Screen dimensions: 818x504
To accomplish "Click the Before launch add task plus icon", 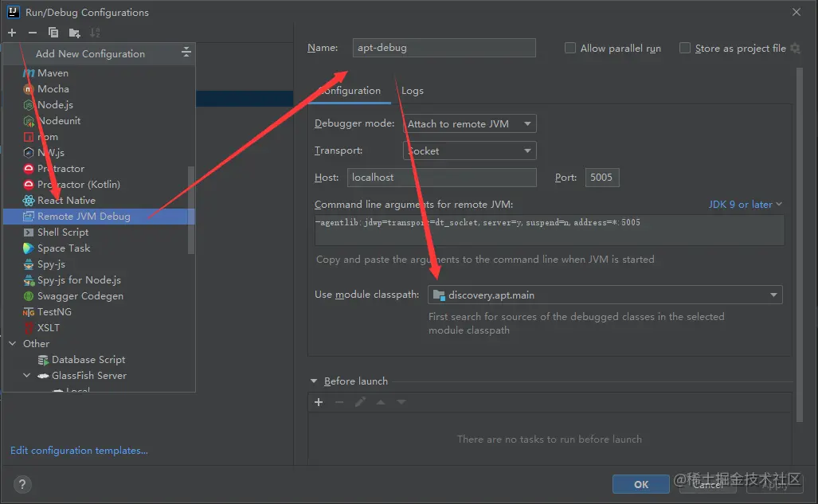I will (x=319, y=402).
